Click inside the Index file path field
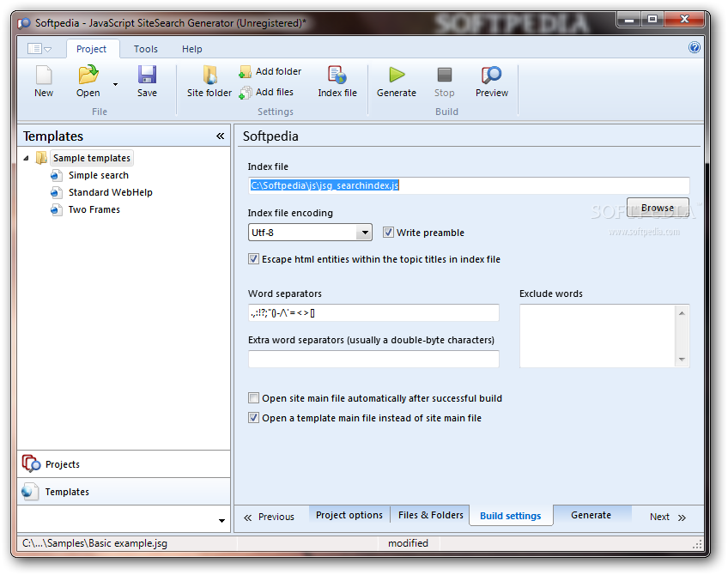 pyautogui.click(x=469, y=185)
